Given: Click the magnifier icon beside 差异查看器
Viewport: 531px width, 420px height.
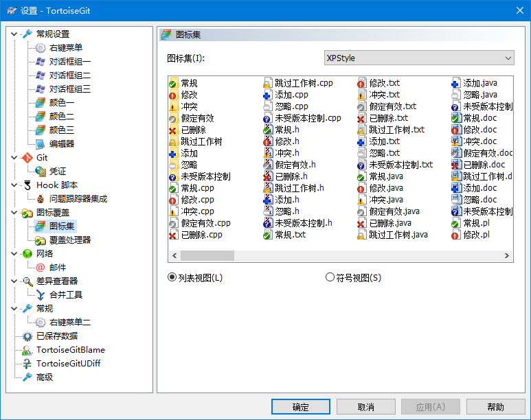Looking at the screenshot, I should point(27,281).
